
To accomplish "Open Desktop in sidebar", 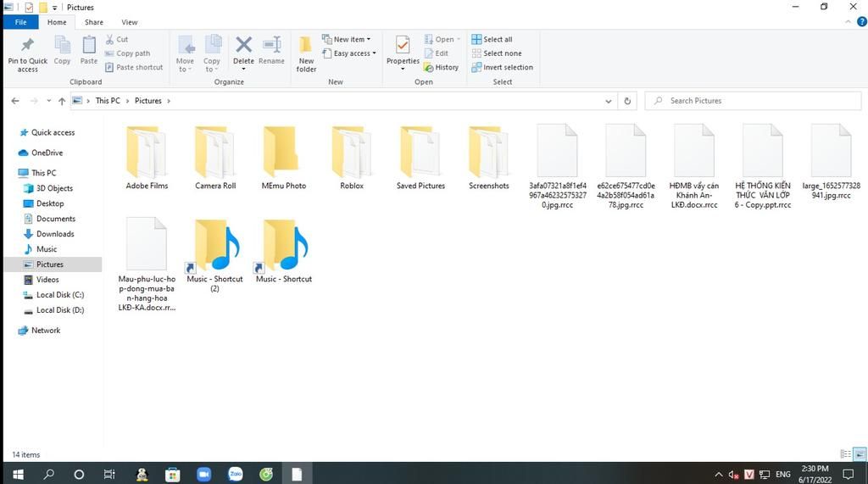I will pyautogui.click(x=44, y=203).
